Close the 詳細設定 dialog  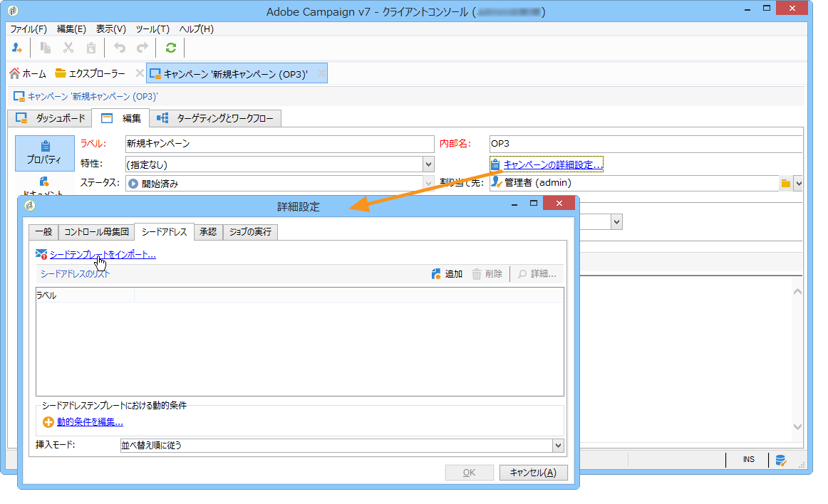pos(559,204)
